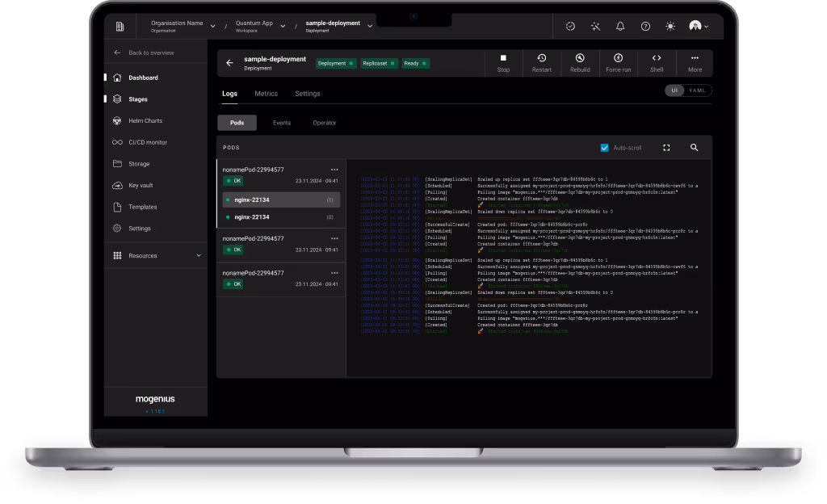Select the Pods sub-tab
The height and width of the screenshot is (504, 827).
tap(237, 123)
